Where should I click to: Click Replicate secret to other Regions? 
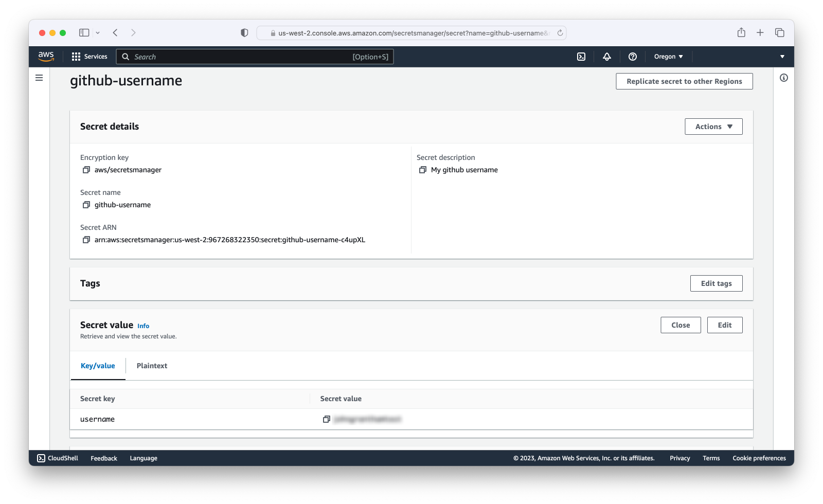point(684,81)
